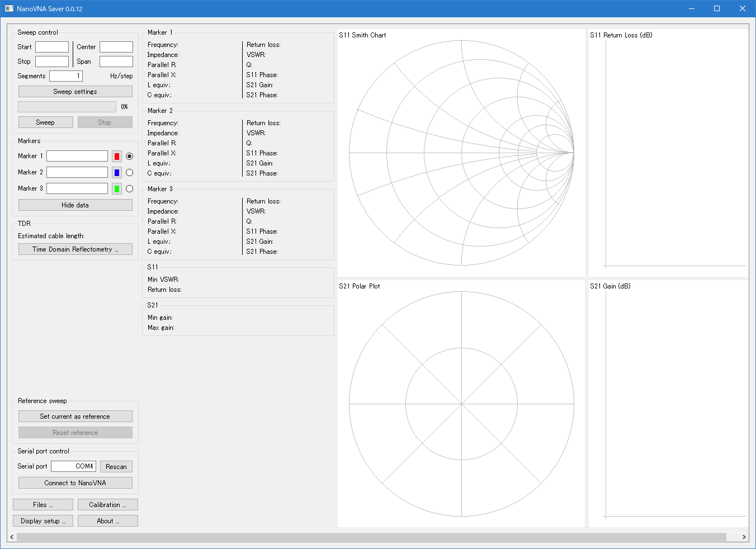Viewport: 756px width, 549px height.
Task: Close the NanoVNA Saver window
Action: [x=743, y=8]
